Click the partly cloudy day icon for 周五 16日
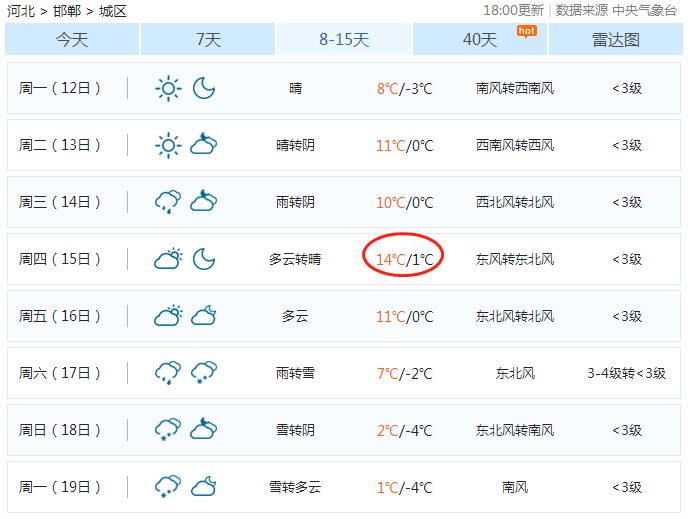 (x=168, y=315)
